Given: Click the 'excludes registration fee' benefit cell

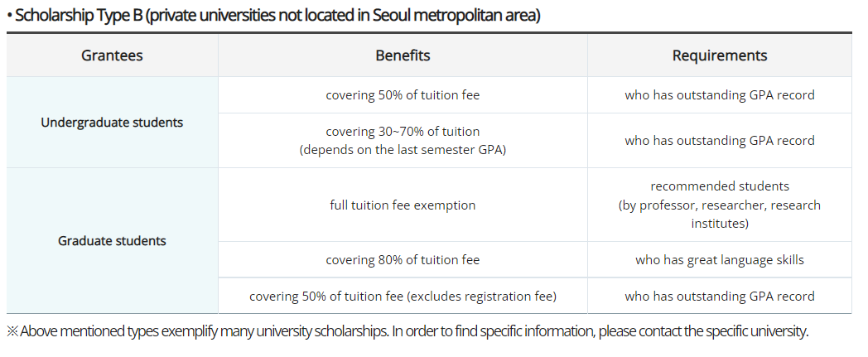Looking at the screenshot, I should (x=403, y=296).
